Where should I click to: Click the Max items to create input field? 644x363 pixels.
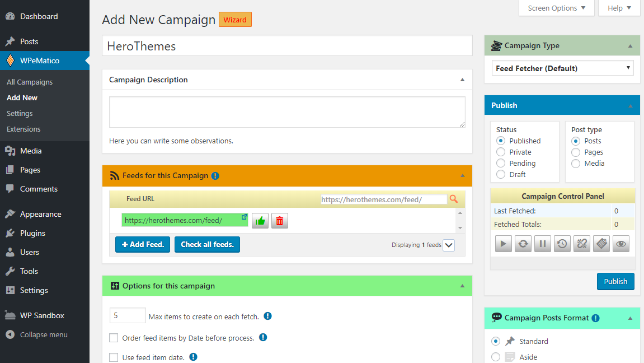tap(127, 315)
